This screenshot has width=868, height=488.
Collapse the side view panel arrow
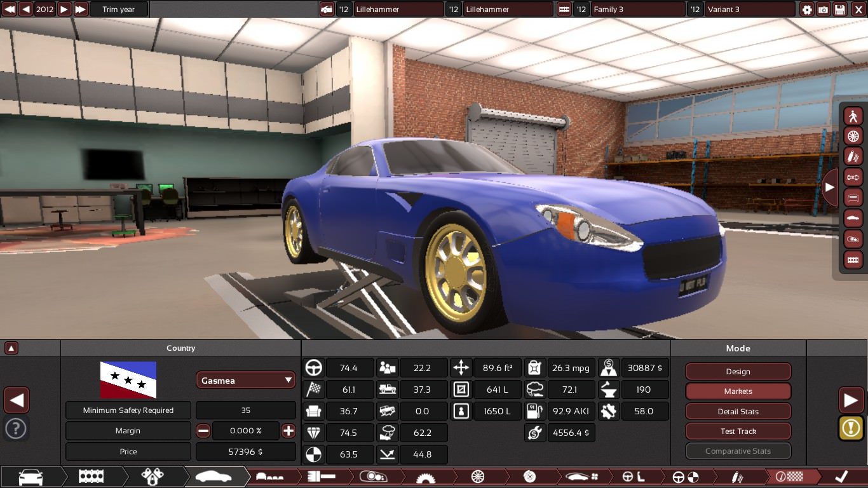pos(829,187)
